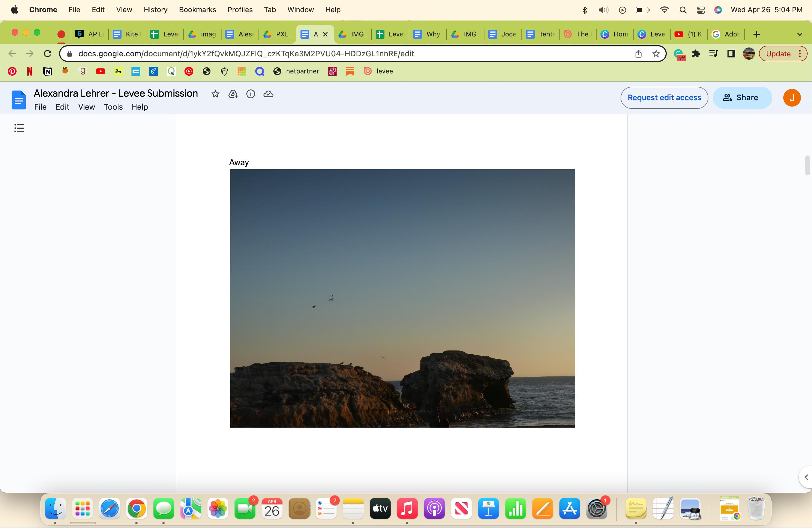Star this Google Docs document
This screenshot has height=528, width=812.
[215, 94]
